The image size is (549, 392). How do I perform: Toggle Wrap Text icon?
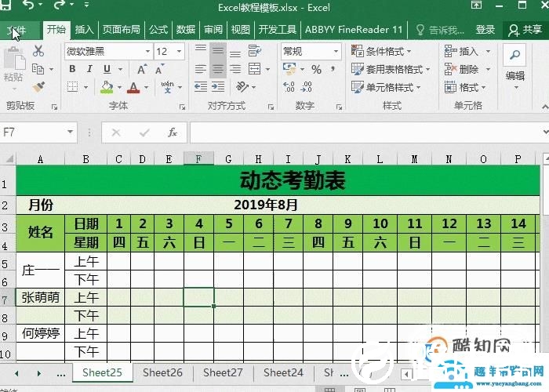(x=255, y=51)
